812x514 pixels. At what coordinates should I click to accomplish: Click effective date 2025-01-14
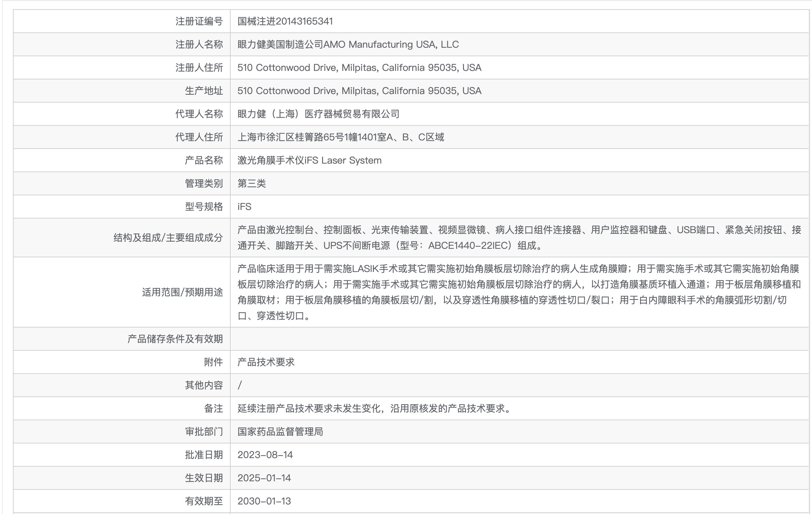pyautogui.click(x=264, y=478)
